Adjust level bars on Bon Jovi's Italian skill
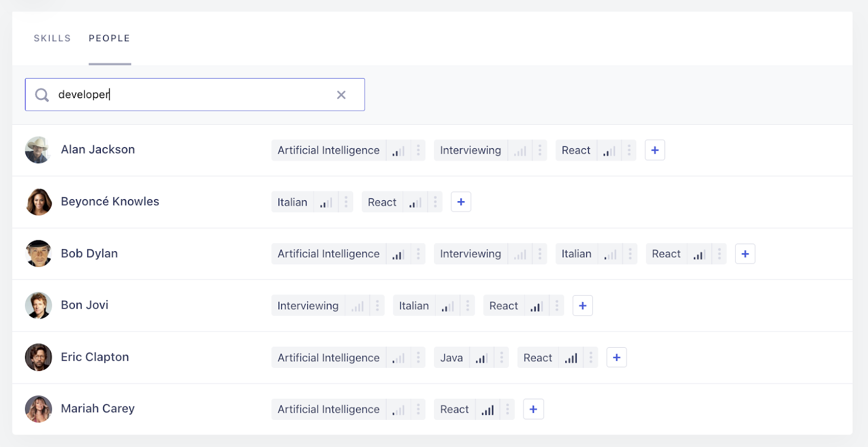The height and width of the screenshot is (447, 868). click(448, 306)
